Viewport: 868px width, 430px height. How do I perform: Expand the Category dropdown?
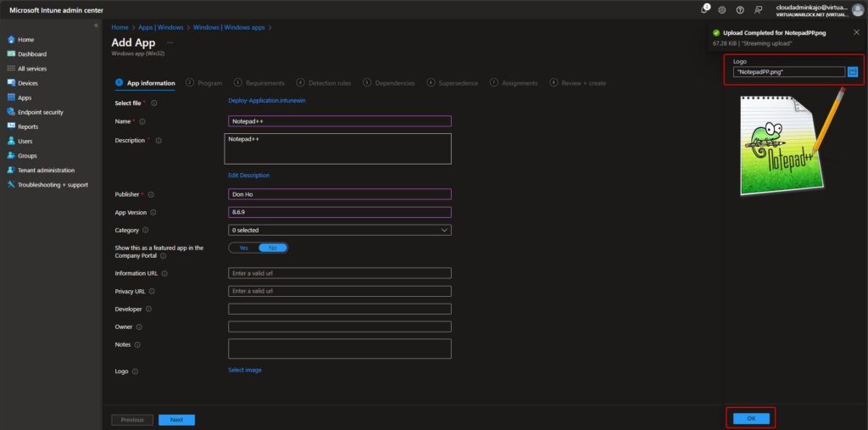[340, 230]
